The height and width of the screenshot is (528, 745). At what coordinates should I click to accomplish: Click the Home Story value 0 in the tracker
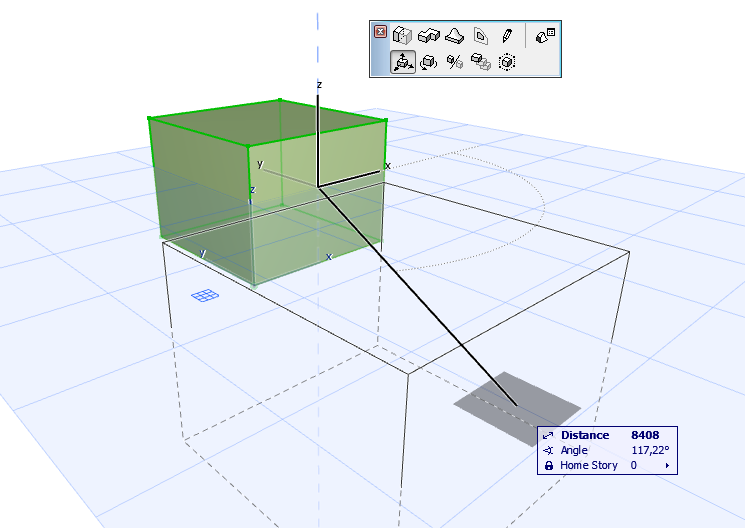click(633, 465)
